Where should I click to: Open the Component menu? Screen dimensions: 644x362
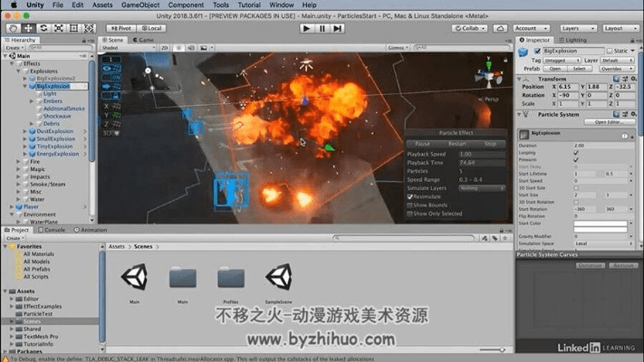click(186, 5)
